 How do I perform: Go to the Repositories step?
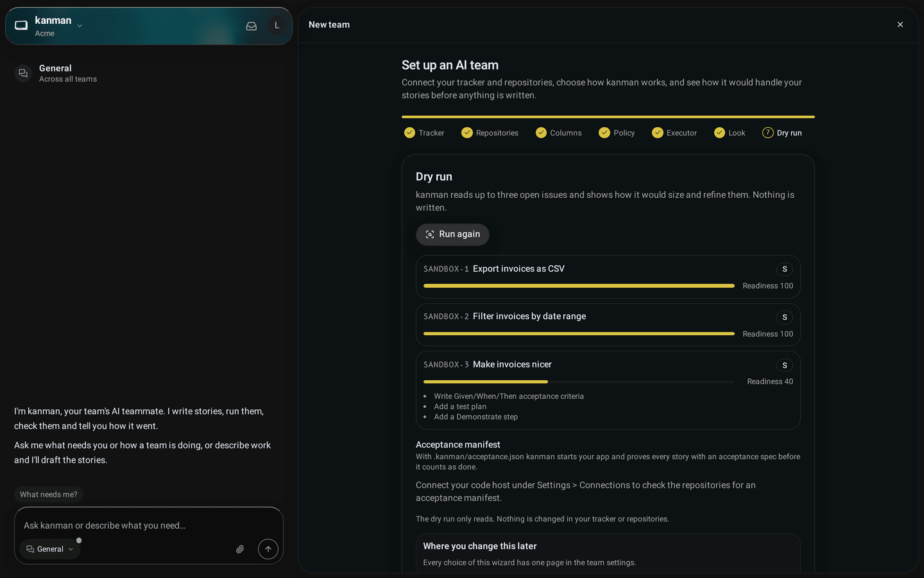[x=490, y=133]
